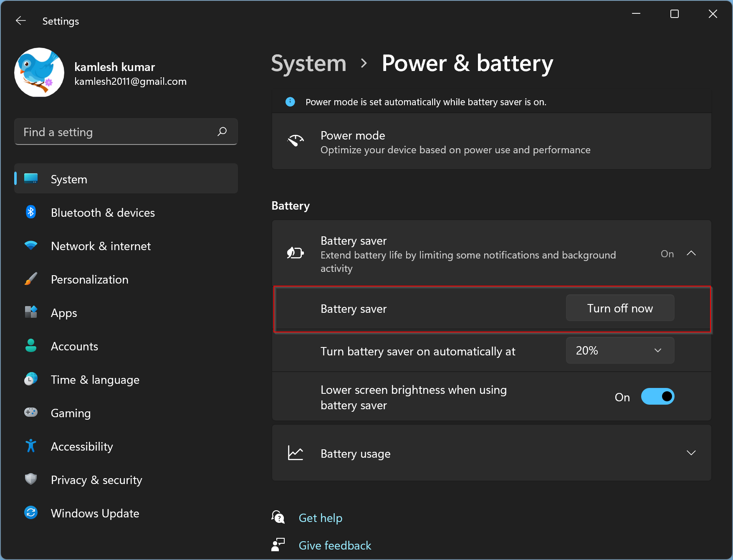The width and height of the screenshot is (733, 560).
Task: Go to System breadcrumb
Action: (x=308, y=63)
